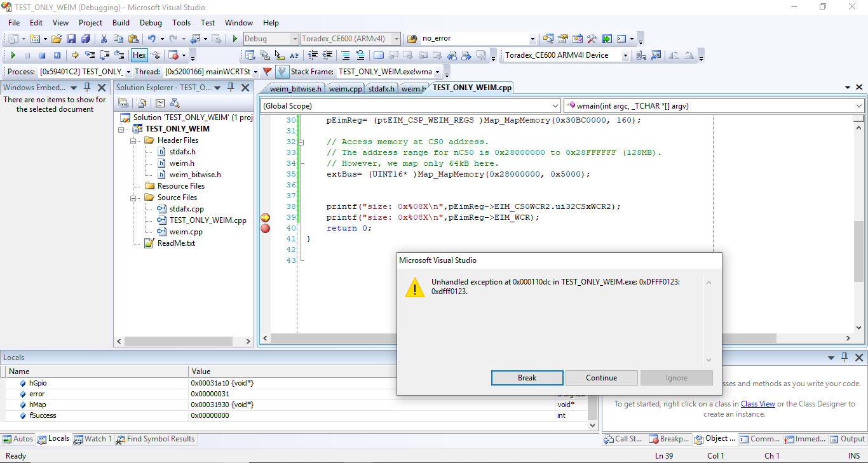Click the Find in Files binoculars icon
The width and height of the screenshot is (868, 463).
point(412,39)
